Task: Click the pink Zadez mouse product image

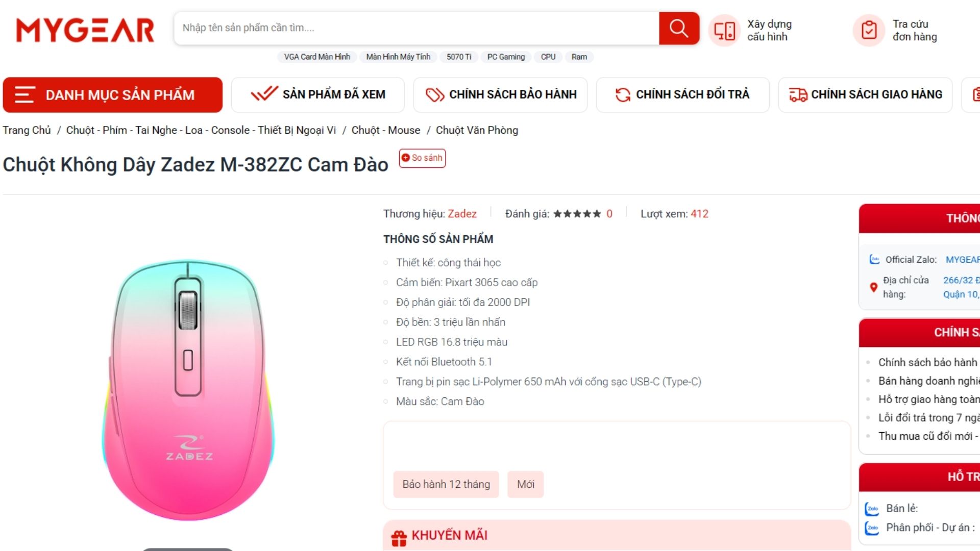Action: tap(188, 390)
